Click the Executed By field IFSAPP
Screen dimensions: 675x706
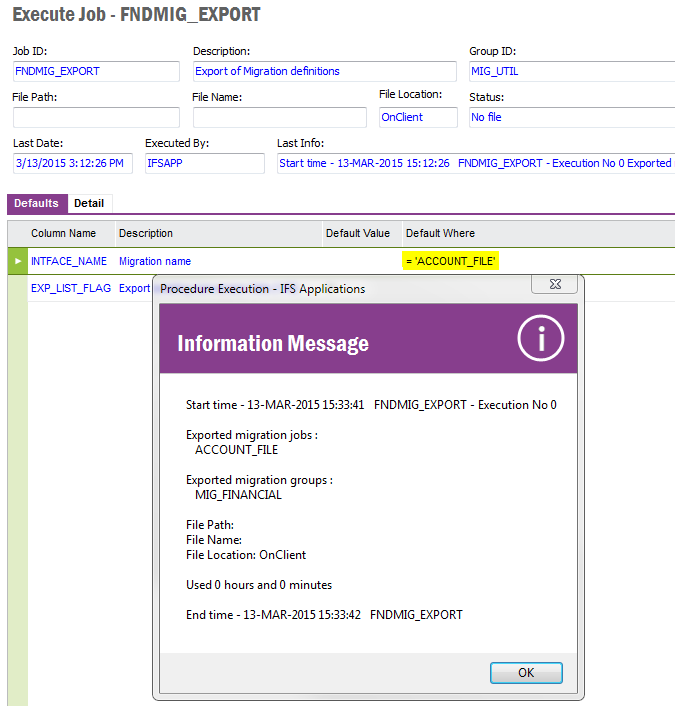point(205,163)
